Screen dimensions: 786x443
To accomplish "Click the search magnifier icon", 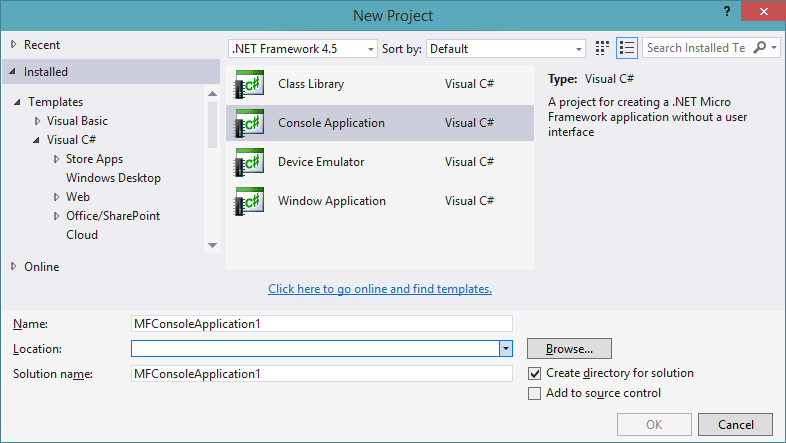I will [761, 48].
